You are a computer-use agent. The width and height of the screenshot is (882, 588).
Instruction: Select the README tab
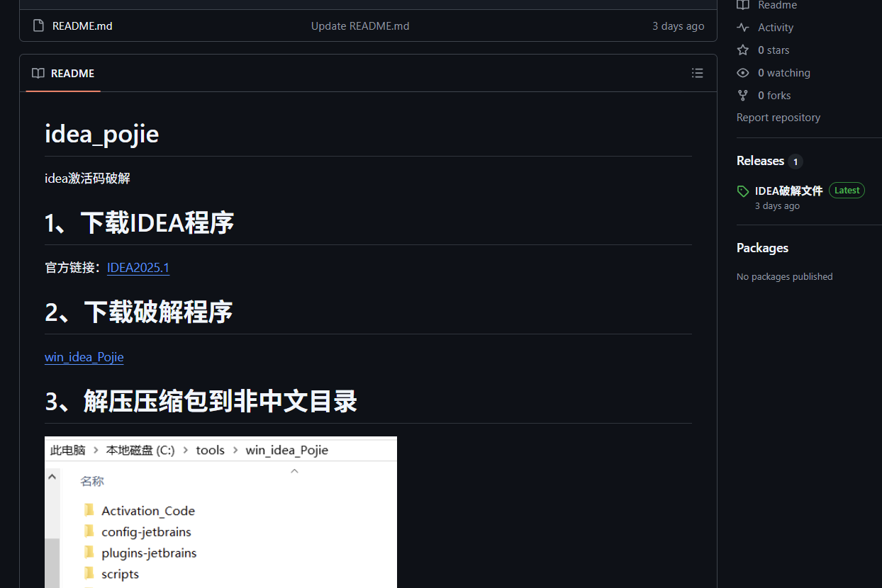coord(64,74)
